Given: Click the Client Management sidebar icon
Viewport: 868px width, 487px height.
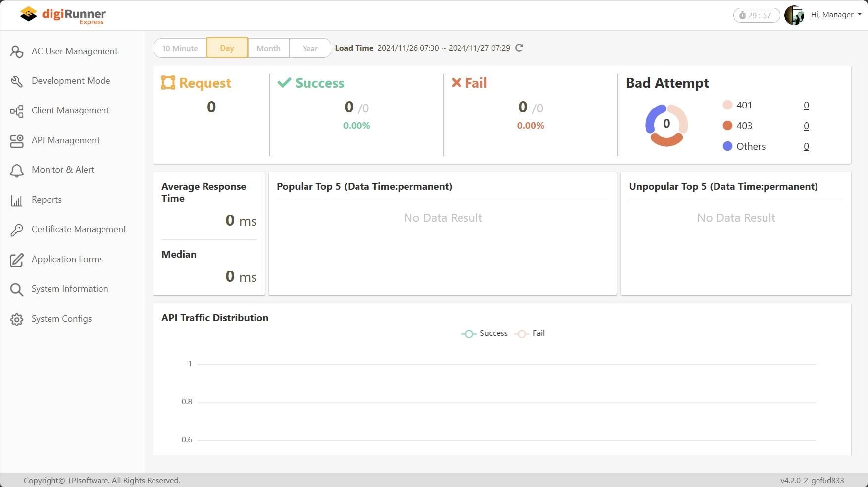Looking at the screenshot, I should (17, 111).
